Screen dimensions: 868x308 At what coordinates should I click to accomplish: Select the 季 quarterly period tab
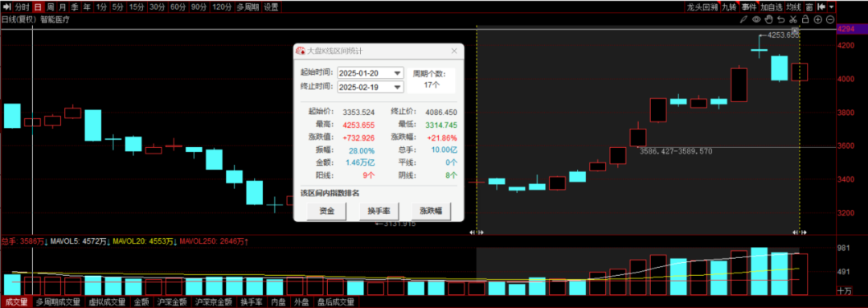(74, 7)
